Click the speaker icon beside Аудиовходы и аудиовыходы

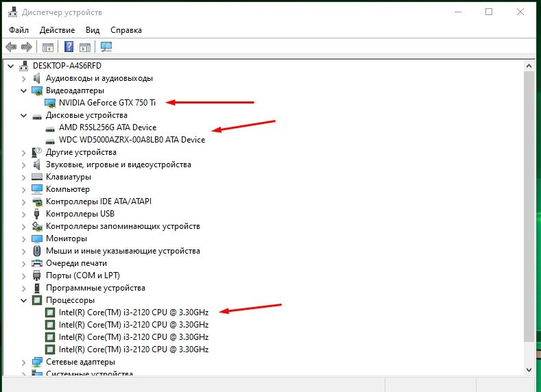pos(36,78)
